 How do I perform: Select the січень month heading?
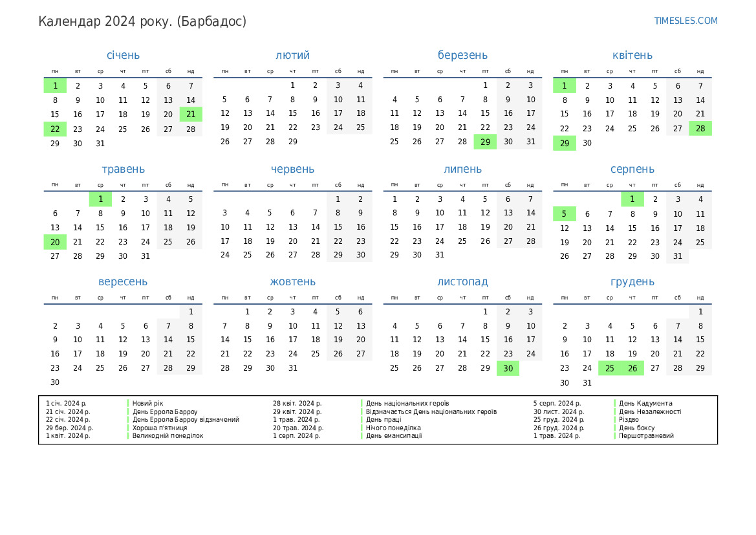(x=123, y=56)
